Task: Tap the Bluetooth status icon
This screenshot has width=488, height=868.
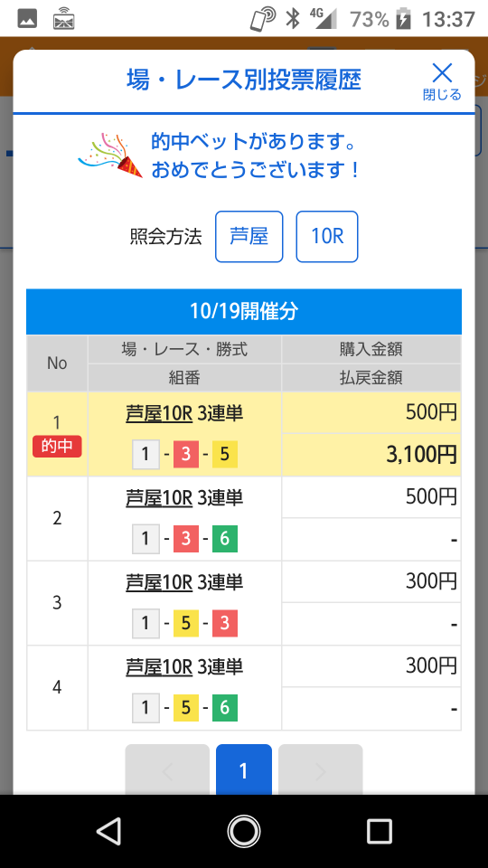Action: click(292, 19)
